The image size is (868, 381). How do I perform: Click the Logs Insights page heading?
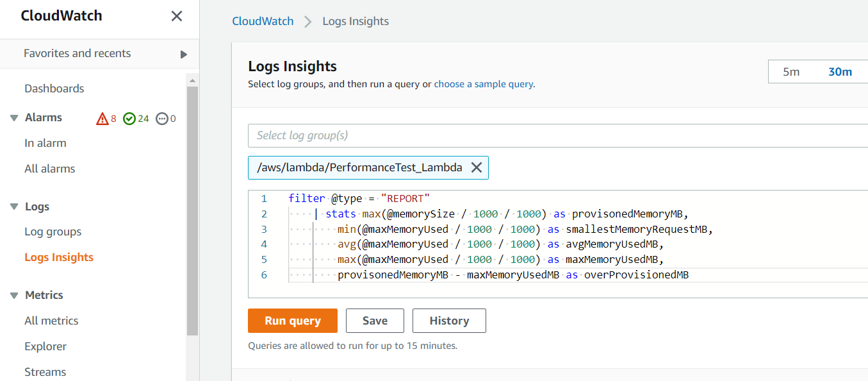292,66
